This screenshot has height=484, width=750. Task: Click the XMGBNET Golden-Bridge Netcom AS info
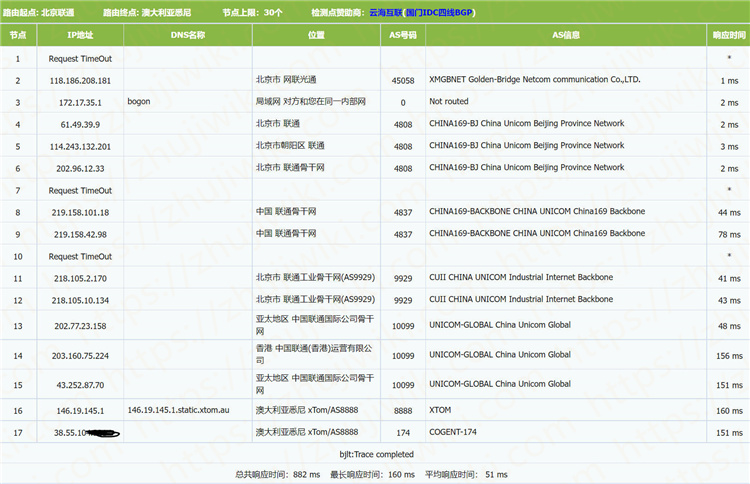tap(534, 79)
